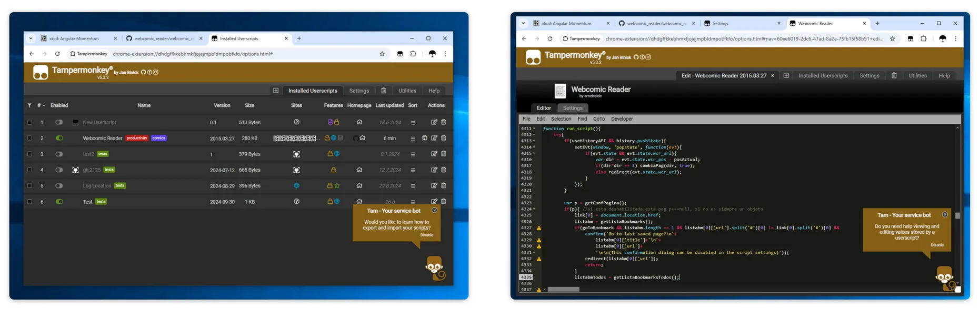Collapse code fold arrow at line 4311
This screenshot has width=980, height=316.
click(534, 129)
